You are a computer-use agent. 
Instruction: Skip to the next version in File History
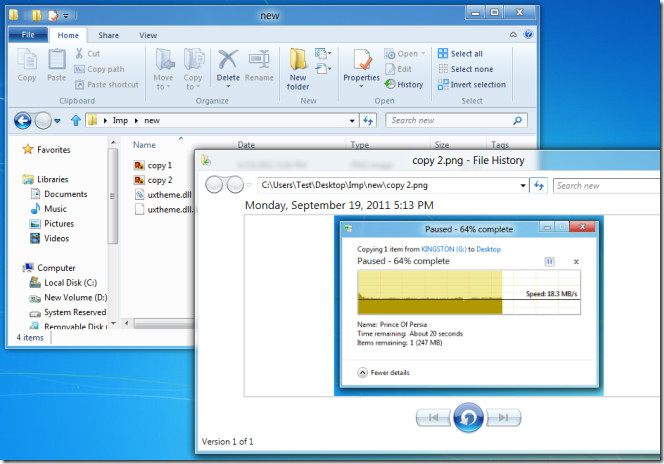[504, 418]
